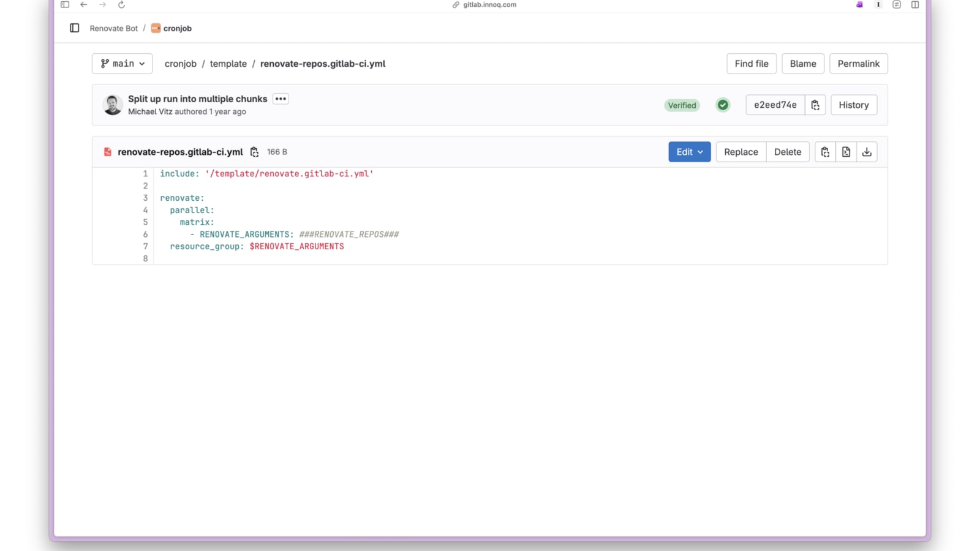Open Blame view for the file
The height and width of the screenshot is (551, 980).
tap(803, 64)
